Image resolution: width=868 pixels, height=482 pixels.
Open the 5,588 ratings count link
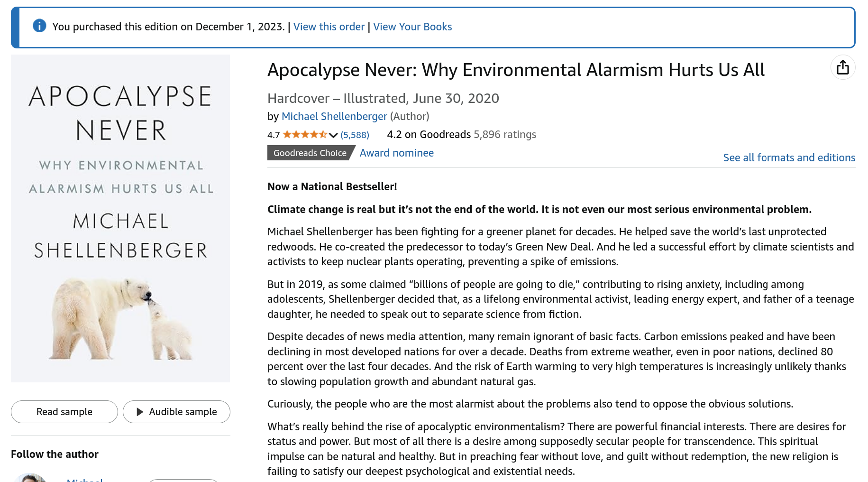coord(355,135)
